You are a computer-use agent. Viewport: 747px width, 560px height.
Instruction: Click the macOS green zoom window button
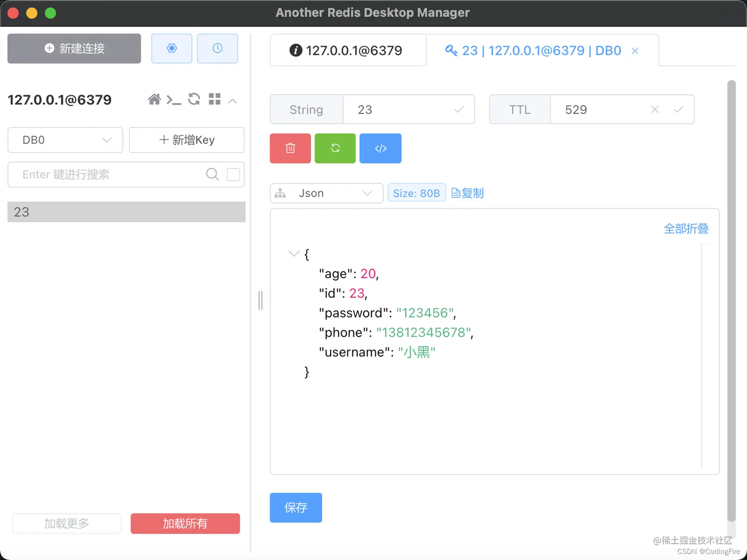point(50,13)
